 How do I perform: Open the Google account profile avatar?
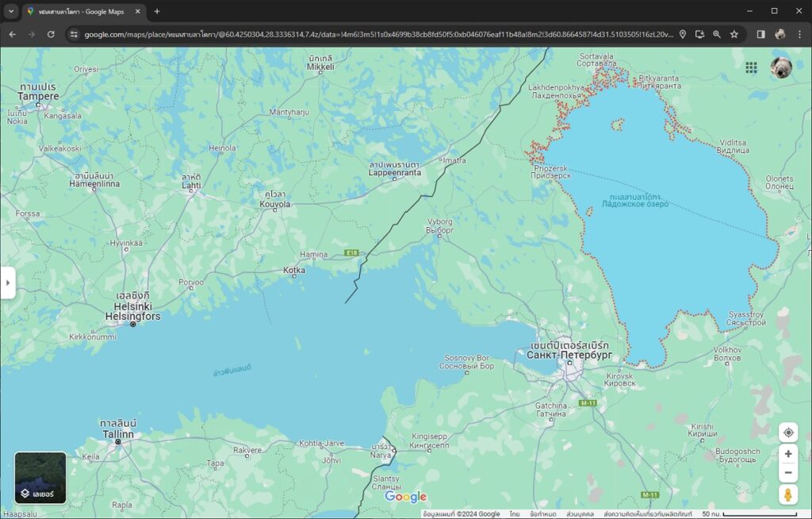(781, 67)
